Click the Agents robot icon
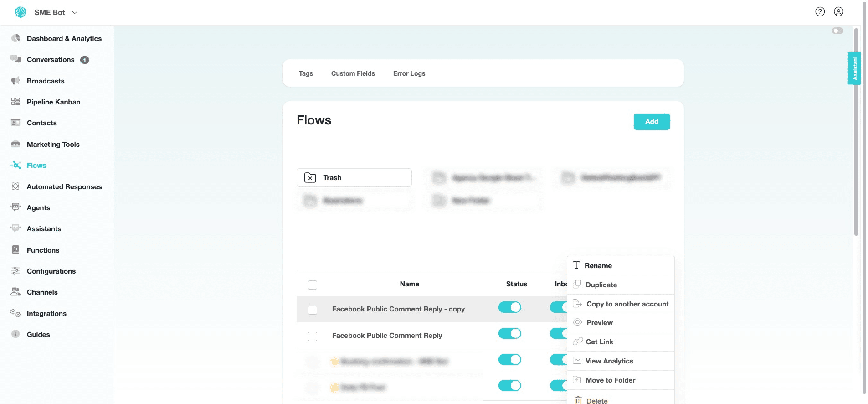This screenshot has height=404, width=868. [15, 207]
